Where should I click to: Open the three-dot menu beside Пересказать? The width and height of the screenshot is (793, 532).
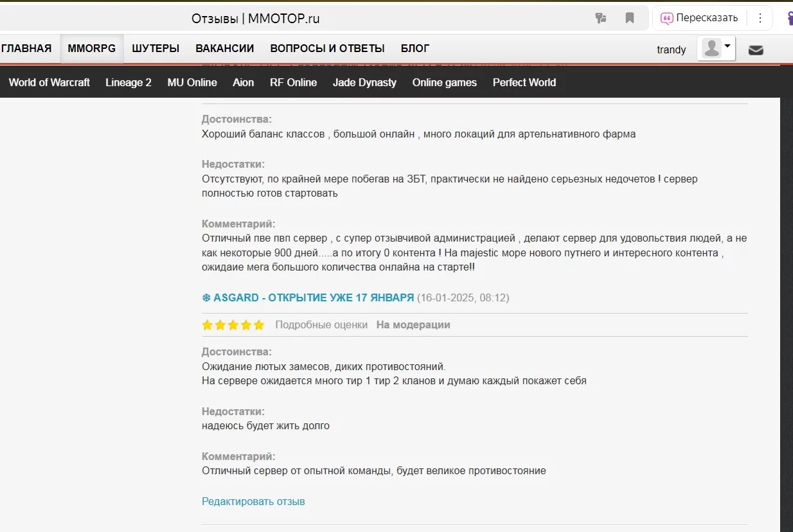pos(760,18)
